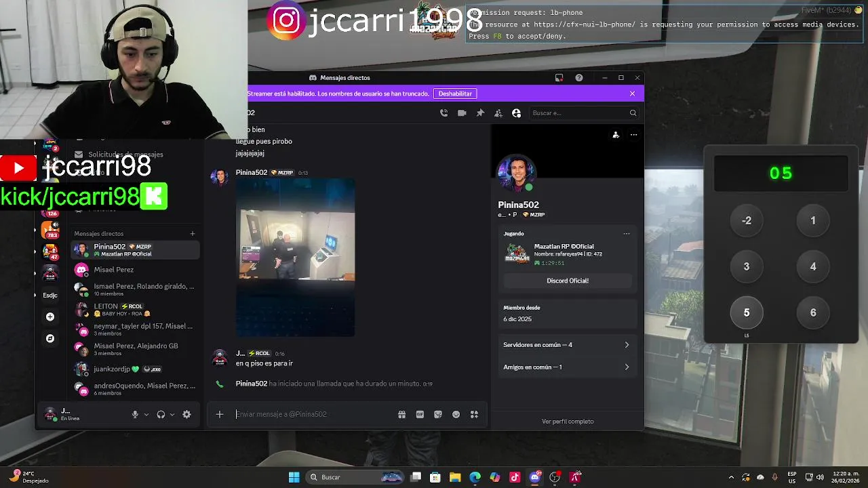
Task: Open LEITON direct message
Action: click(136, 310)
